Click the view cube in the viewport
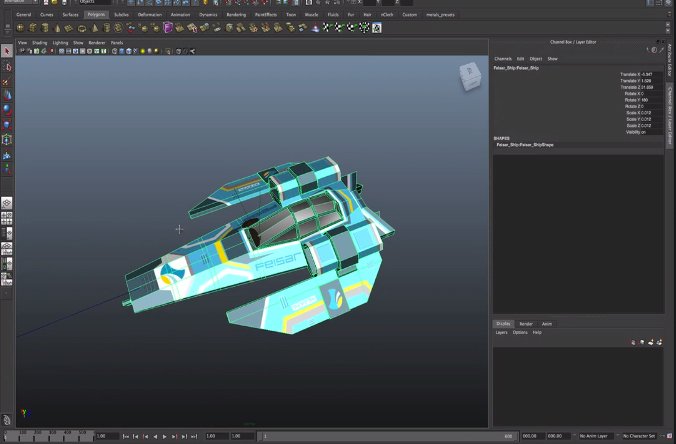 tap(470, 76)
